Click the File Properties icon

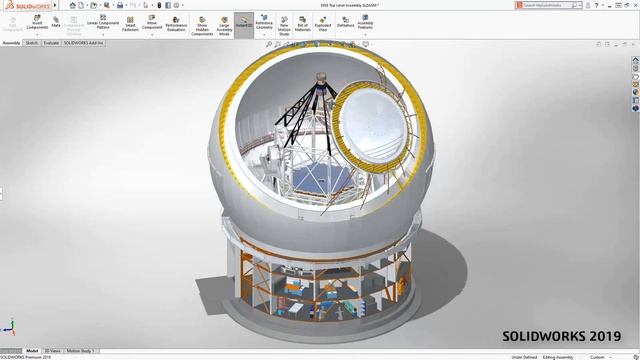tap(168, 5)
